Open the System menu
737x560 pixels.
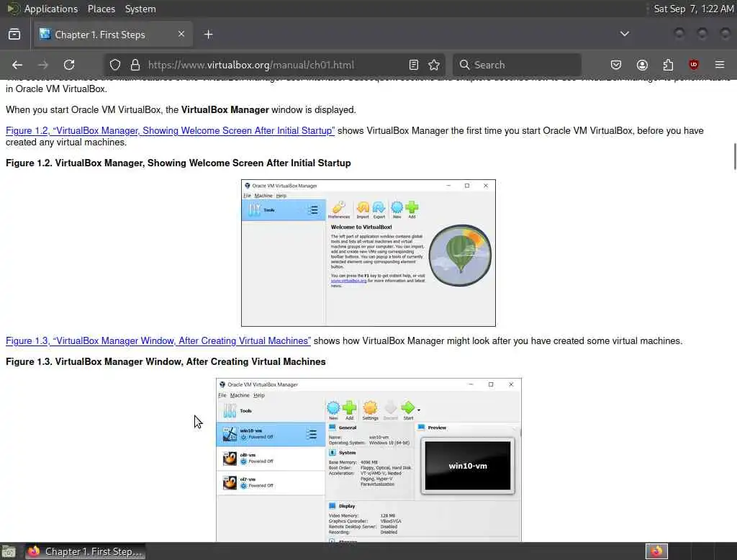140,9
